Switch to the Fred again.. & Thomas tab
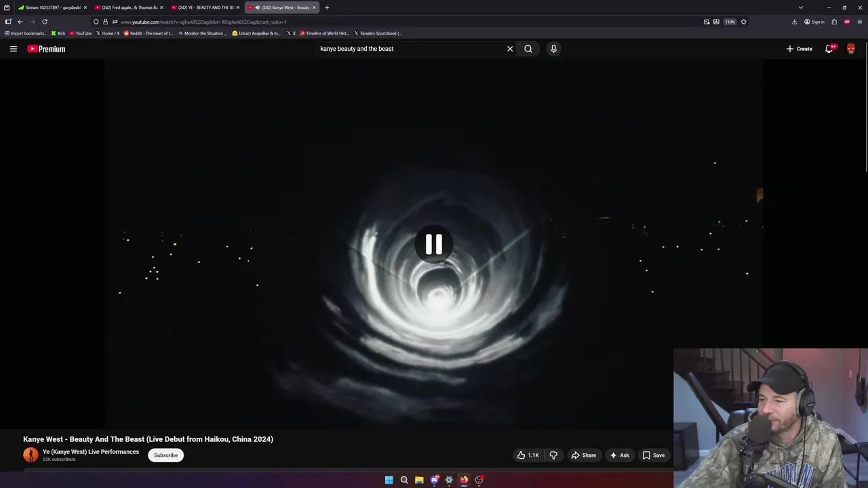 [129, 7]
